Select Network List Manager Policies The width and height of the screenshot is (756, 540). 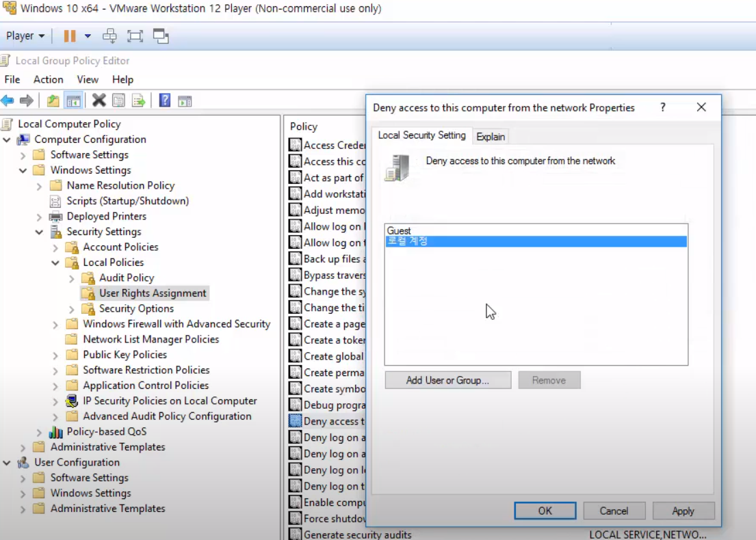click(x=151, y=339)
